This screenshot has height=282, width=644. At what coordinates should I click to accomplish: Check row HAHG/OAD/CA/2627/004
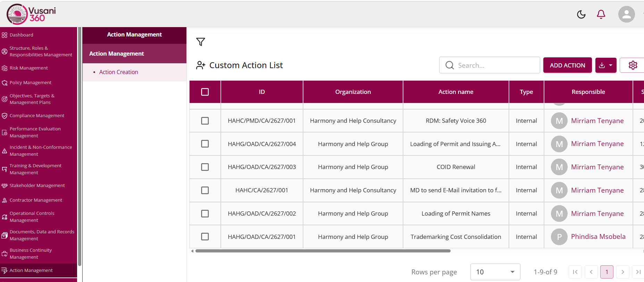click(205, 144)
